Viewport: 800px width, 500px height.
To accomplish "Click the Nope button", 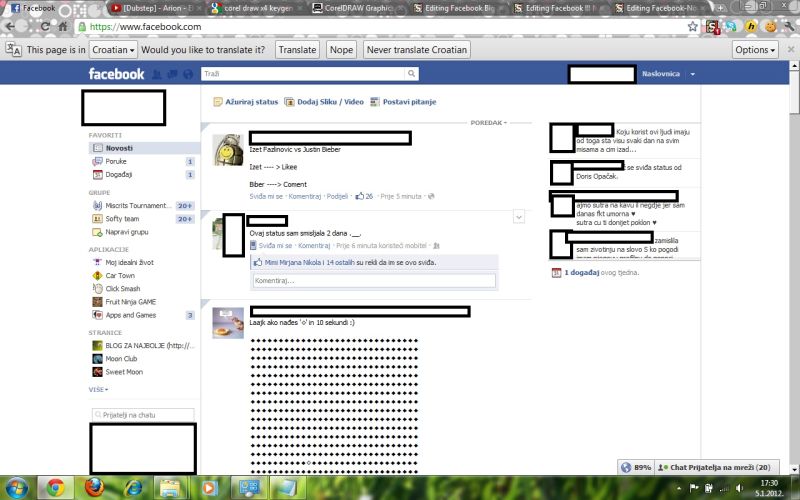I will 341,50.
